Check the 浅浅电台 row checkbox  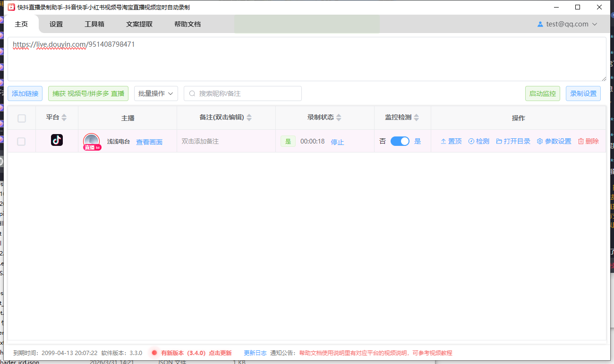click(22, 141)
